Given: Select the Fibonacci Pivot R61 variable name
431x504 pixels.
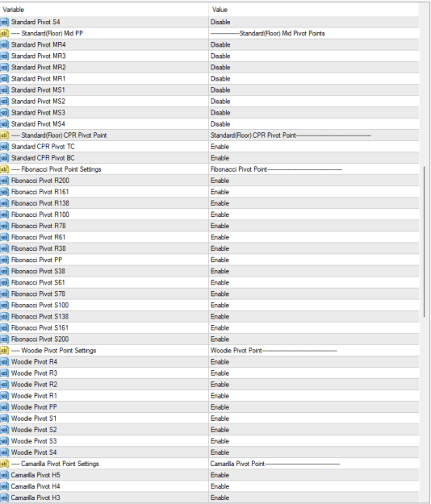Looking at the screenshot, I should (38, 237).
